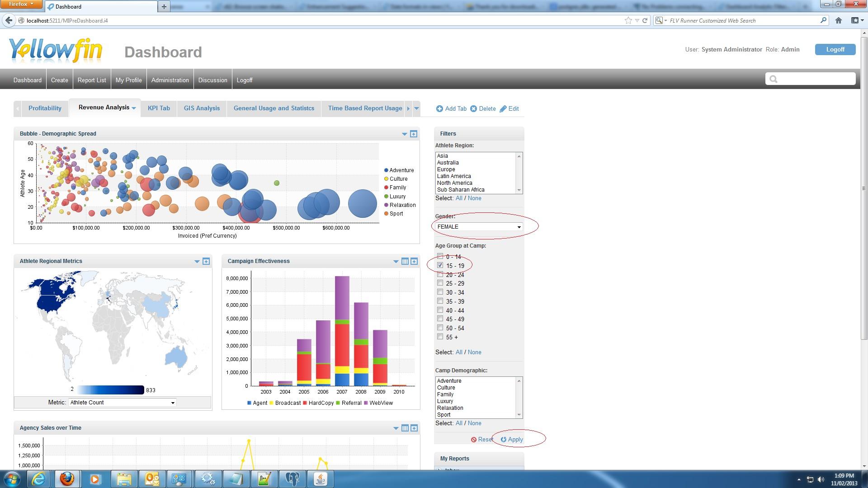
Task: Open the Firefox browser from the taskbar
Action: 67,479
